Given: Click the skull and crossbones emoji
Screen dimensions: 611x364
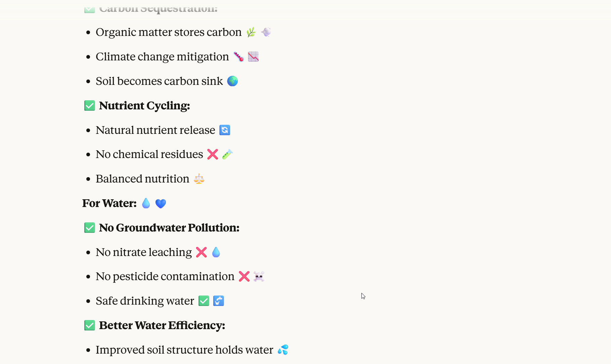Looking at the screenshot, I should (259, 276).
